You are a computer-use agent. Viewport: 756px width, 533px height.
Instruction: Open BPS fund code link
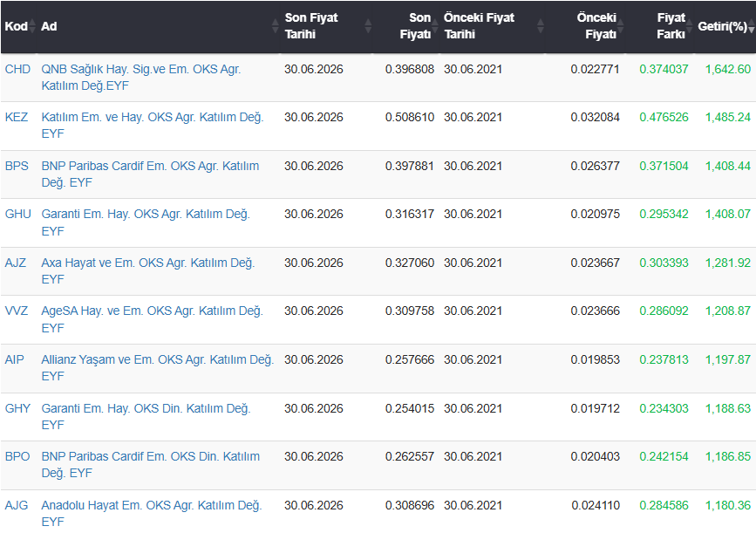tap(17, 166)
